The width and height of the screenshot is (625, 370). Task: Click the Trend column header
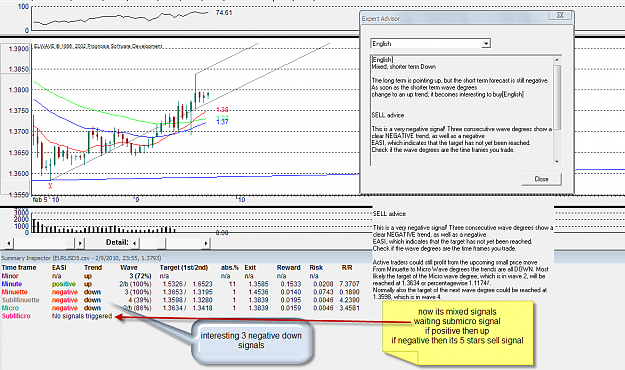coord(93,268)
